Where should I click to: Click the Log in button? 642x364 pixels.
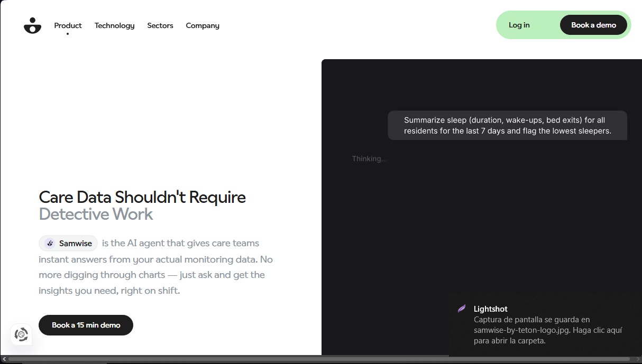(519, 25)
